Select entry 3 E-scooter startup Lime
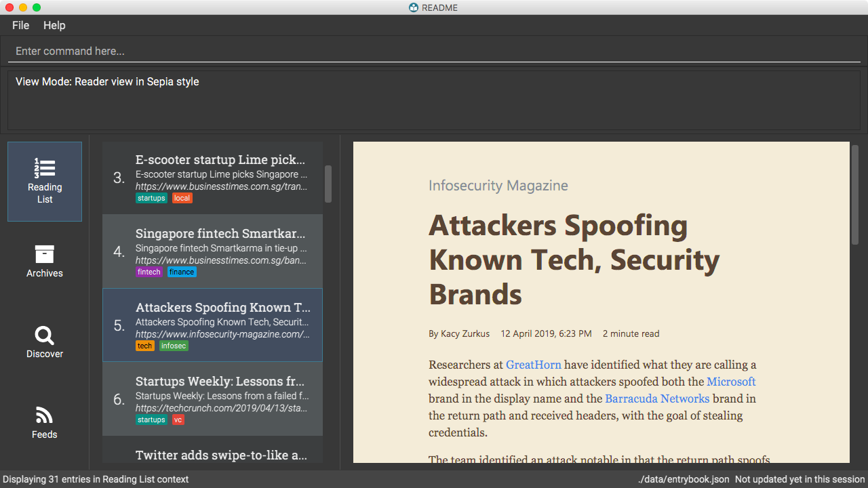The height and width of the screenshot is (488, 868). click(x=212, y=178)
